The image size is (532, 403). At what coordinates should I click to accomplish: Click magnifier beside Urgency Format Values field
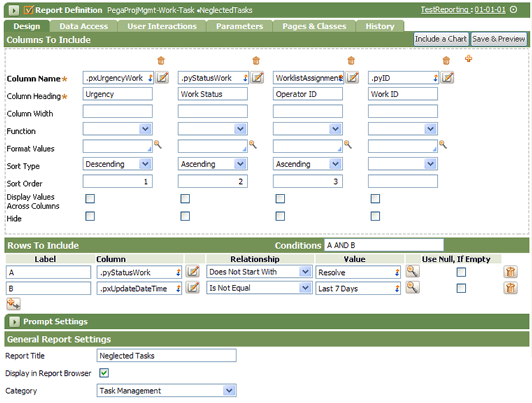tap(158, 144)
